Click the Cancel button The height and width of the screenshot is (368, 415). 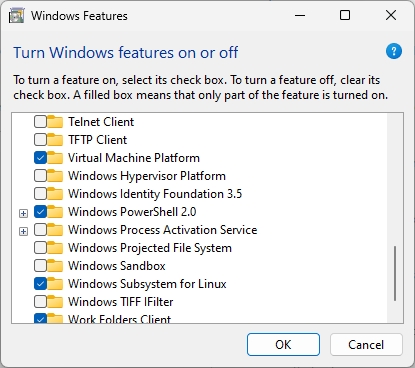click(x=366, y=345)
